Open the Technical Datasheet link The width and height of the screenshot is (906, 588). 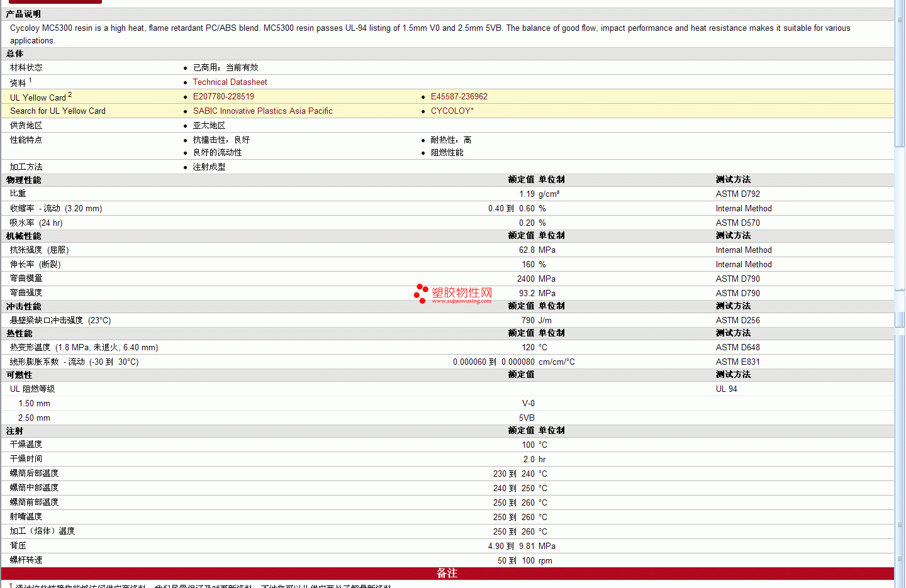tap(230, 82)
